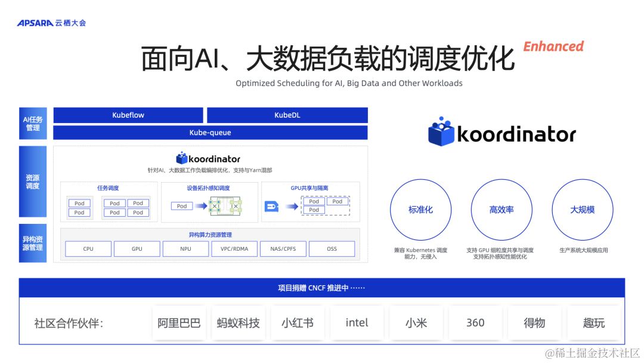This screenshot has height=363, width=644.
Task: Click the 资源调度 side block
Action: [33, 181]
